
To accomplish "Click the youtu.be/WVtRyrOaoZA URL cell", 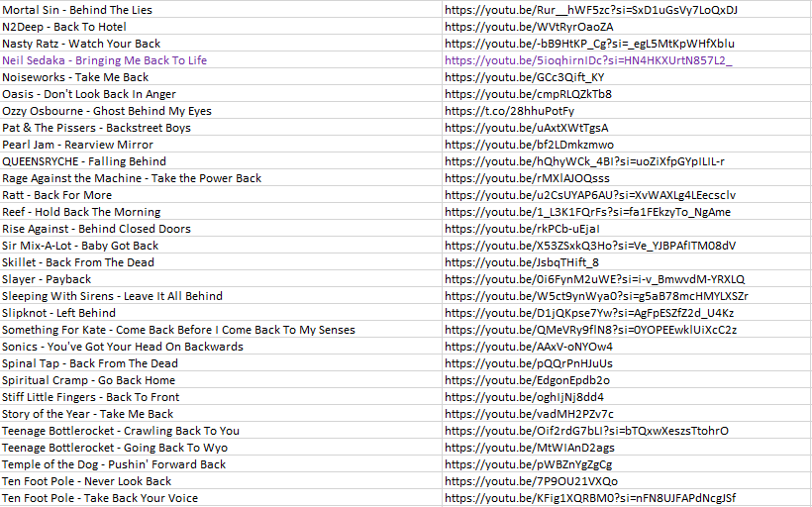I will click(x=627, y=27).
